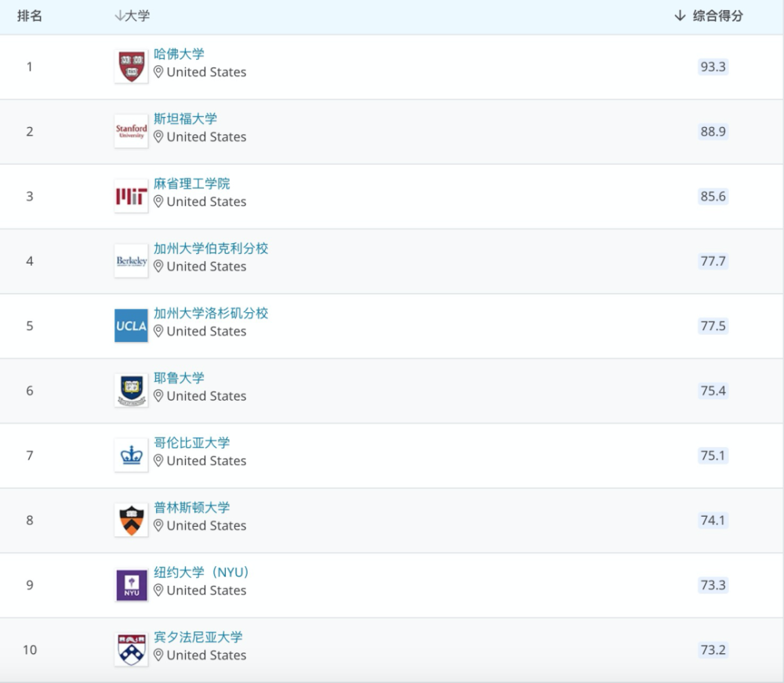
Task: Click the score 73.2
Action: tap(713, 649)
